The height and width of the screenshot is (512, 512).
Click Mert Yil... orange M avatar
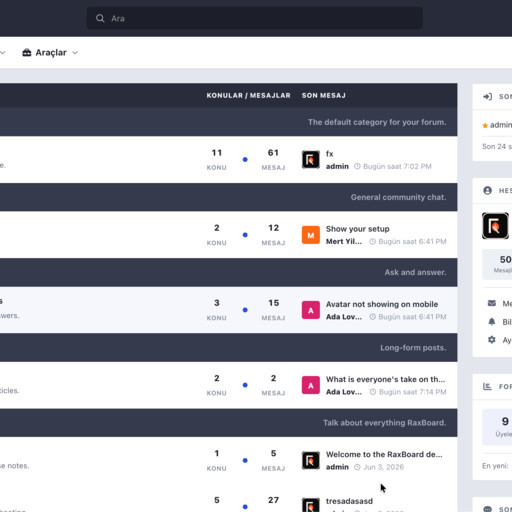(x=311, y=235)
